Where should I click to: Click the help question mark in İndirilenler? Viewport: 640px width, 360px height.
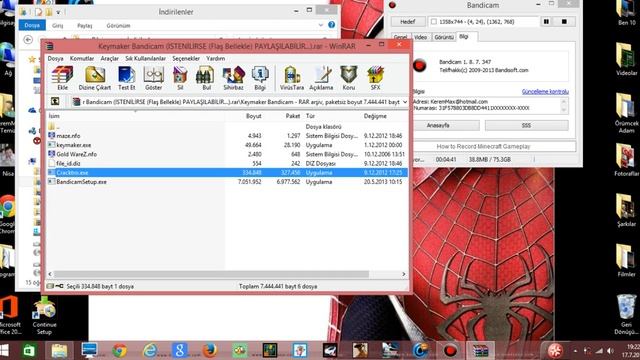331,25
